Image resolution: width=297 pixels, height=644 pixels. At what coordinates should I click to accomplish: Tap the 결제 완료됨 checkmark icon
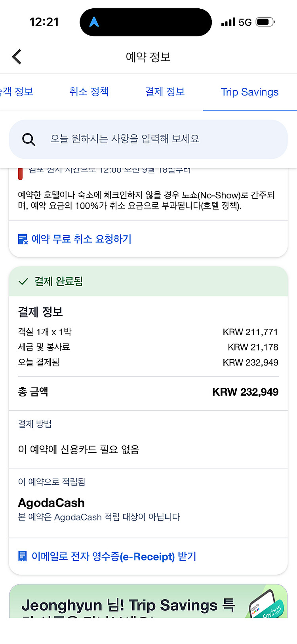[x=23, y=282]
